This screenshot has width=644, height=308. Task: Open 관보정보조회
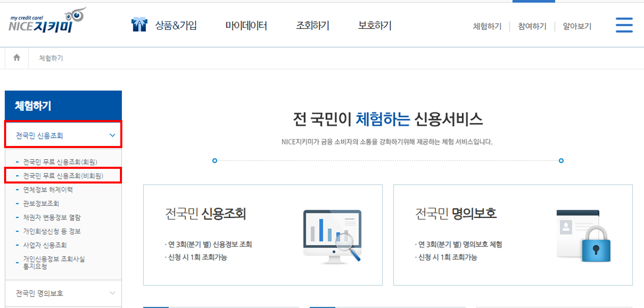41,204
